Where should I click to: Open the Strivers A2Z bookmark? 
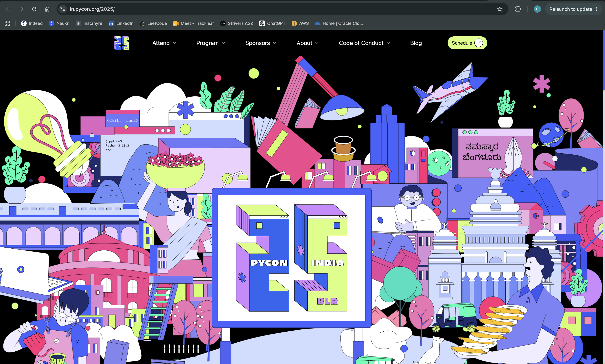pyautogui.click(x=237, y=23)
